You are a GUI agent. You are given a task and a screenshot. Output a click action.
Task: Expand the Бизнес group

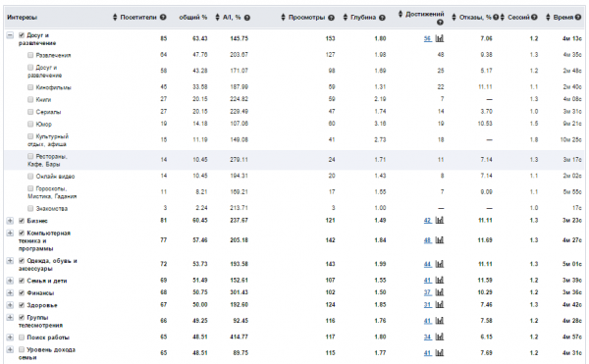(10, 221)
